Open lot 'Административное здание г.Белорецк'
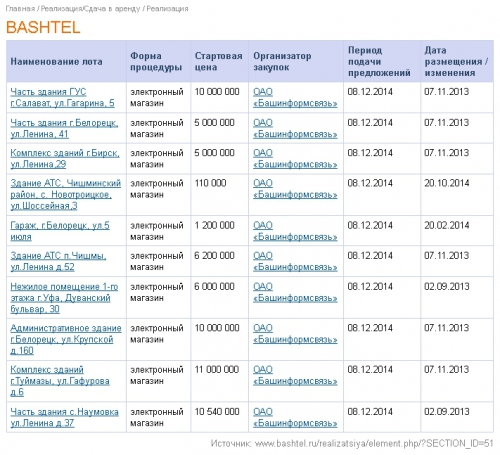 [66, 339]
